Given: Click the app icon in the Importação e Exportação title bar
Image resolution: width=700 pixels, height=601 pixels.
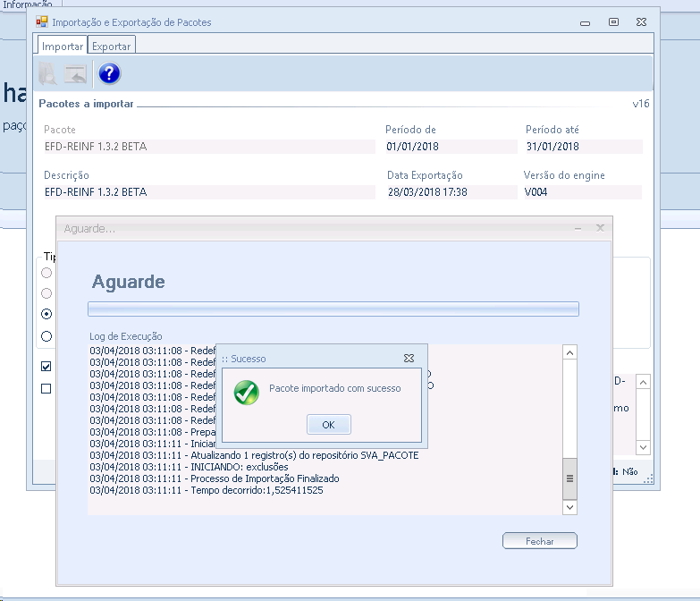Looking at the screenshot, I should pos(42,21).
